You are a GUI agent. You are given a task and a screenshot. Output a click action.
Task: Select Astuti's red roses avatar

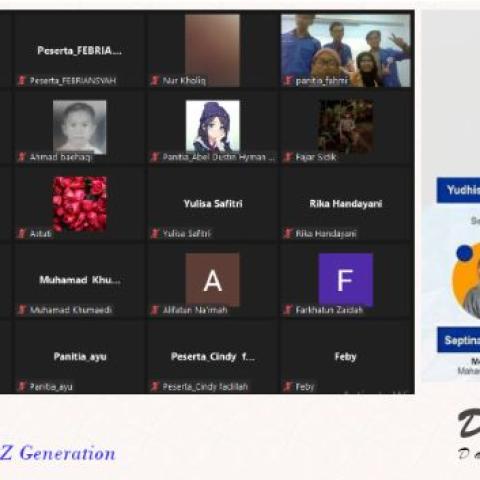click(80, 204)
